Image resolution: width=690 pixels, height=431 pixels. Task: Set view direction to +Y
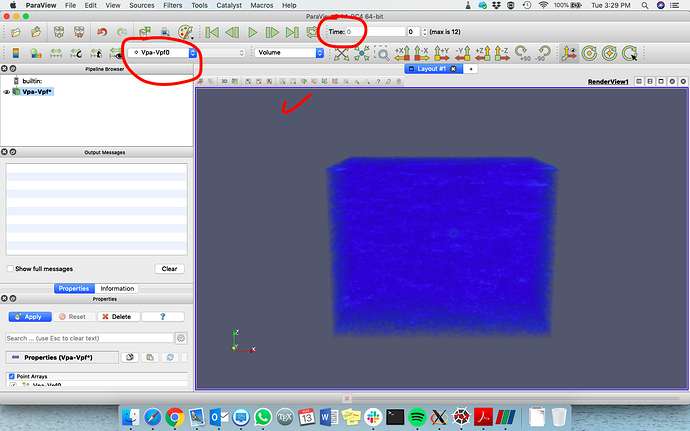click(442, 53)
